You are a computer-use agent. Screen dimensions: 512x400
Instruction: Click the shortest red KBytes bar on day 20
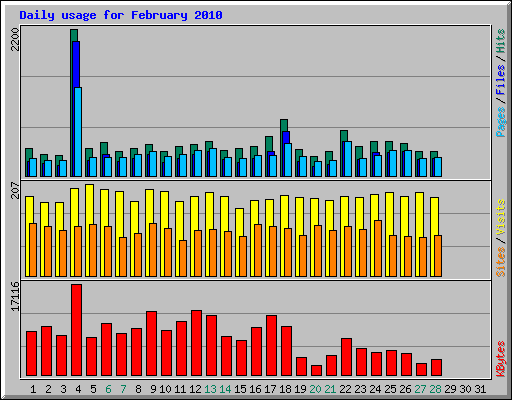coord(316,371)
